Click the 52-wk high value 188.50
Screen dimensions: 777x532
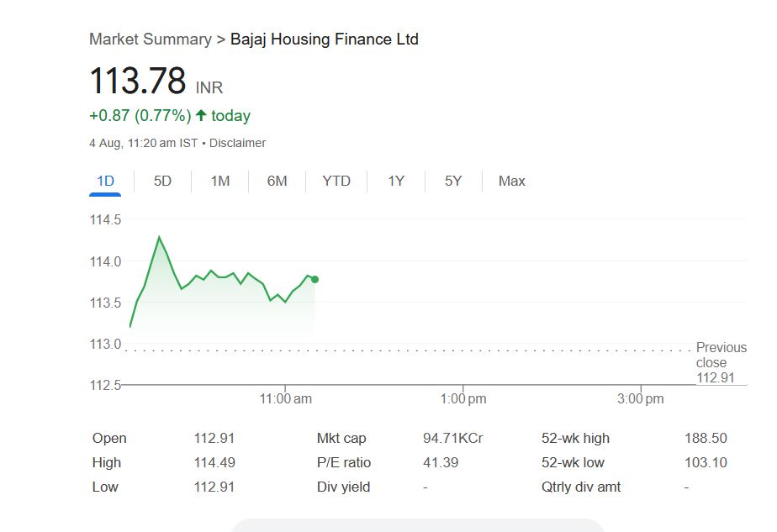706,438
